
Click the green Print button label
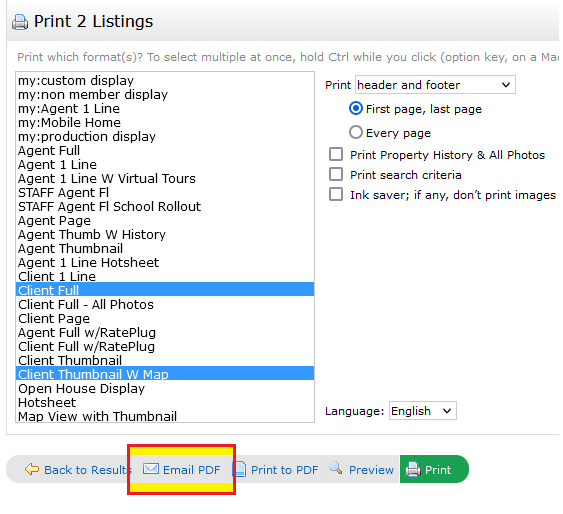click(x=438, y=470)
